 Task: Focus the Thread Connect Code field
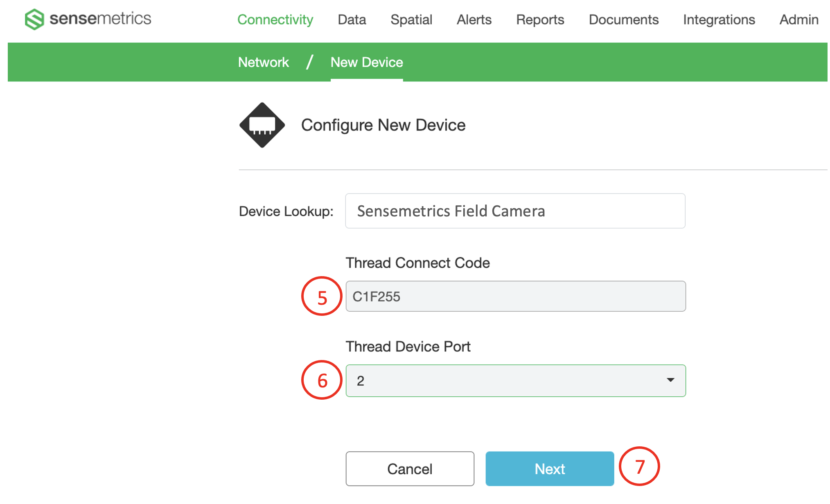coord(516,296)
